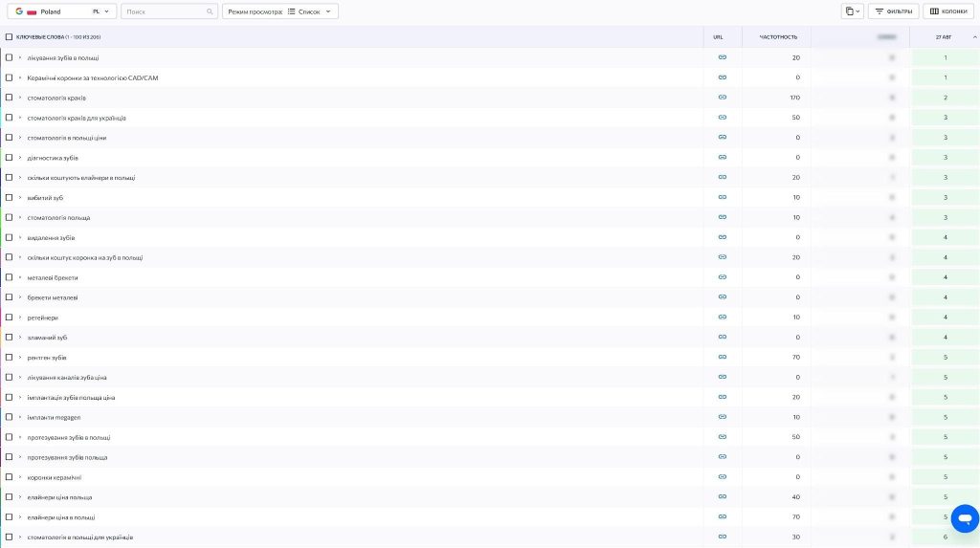Check the 'діагностика зубів' row checkbox
Image resolution: width=980 pixels, height=548 pixels.
coord(10,158)
